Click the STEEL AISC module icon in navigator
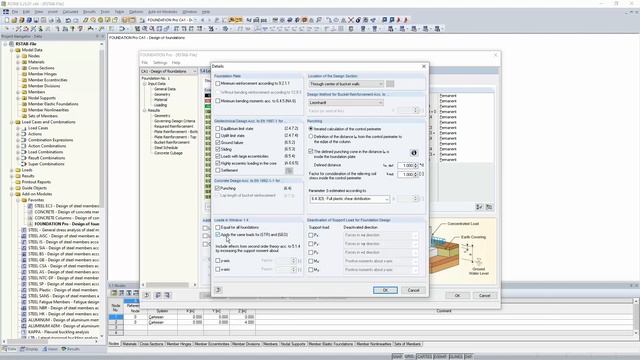The image size is (640, 360). [x=24, y=236]
